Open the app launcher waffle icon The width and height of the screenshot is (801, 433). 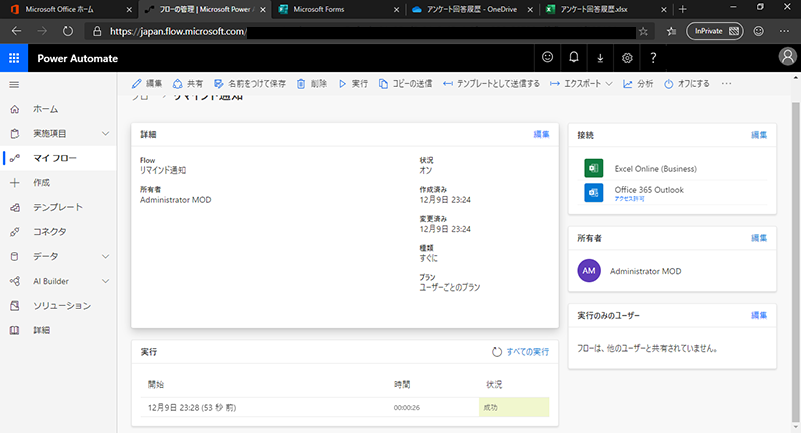(x=14, y=58)
